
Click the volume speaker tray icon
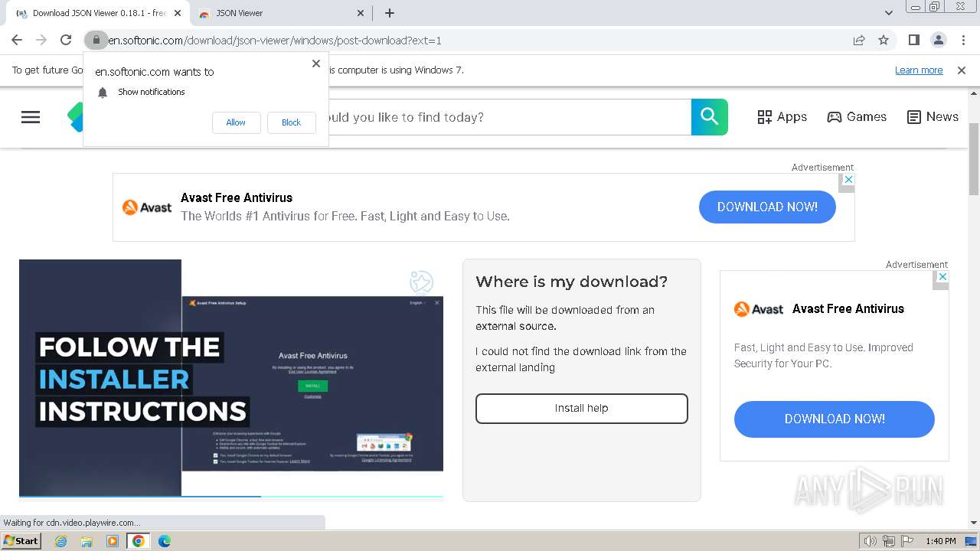click(870, 541)
